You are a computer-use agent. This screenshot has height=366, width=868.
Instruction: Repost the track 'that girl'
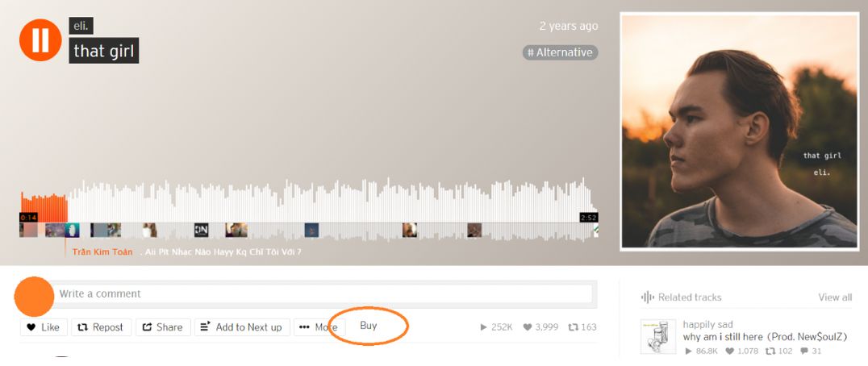[101, 326]
